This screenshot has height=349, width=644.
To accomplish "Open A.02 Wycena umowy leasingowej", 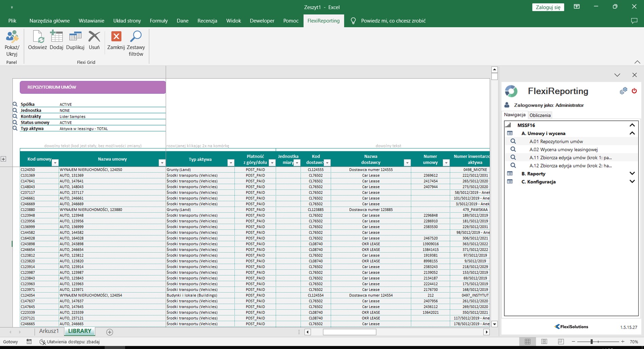I will (x=563, y=149).
